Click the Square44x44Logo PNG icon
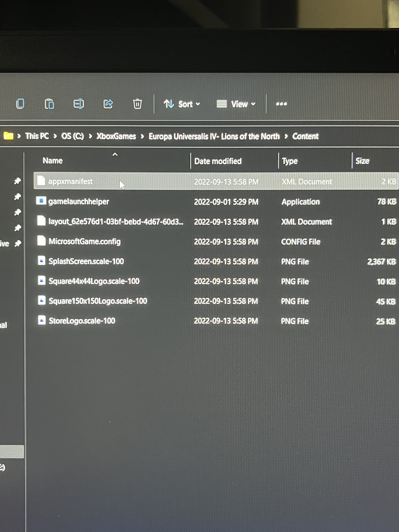The image size is (399, 532). click(x=42, y=280)
